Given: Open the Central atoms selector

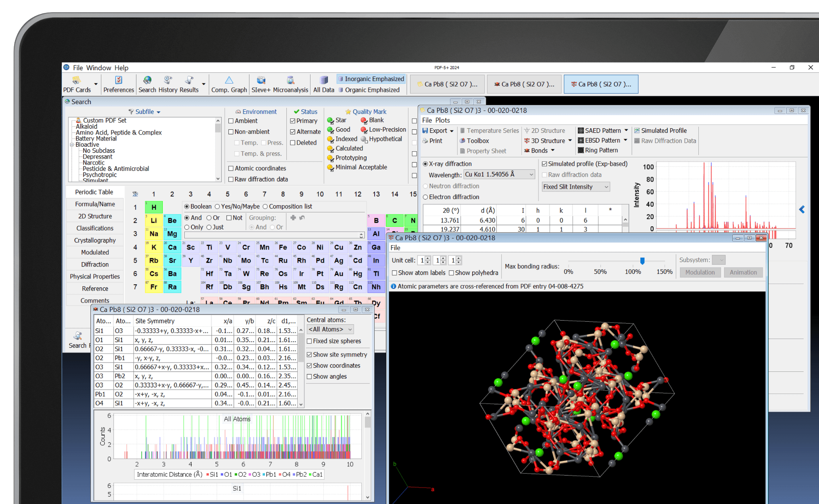Looking at the screenshot, I should coord(329,329).
